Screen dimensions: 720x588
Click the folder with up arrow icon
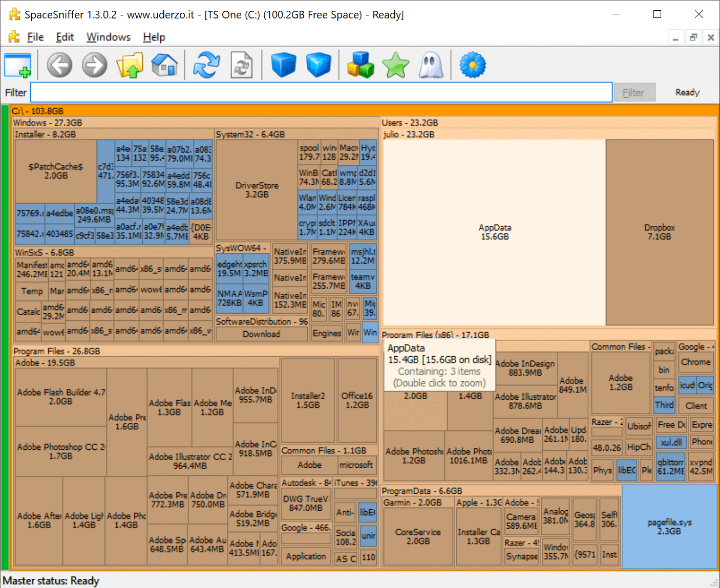pyautogui.click(x=130, y=66)
